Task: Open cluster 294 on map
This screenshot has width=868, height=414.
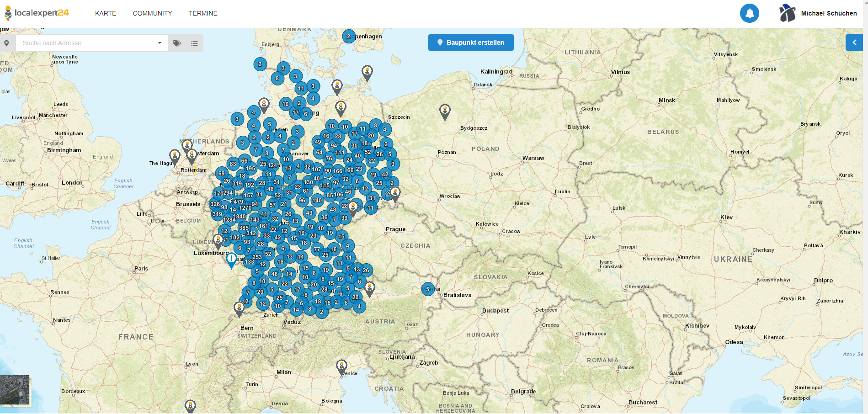Action: point(228,193)
